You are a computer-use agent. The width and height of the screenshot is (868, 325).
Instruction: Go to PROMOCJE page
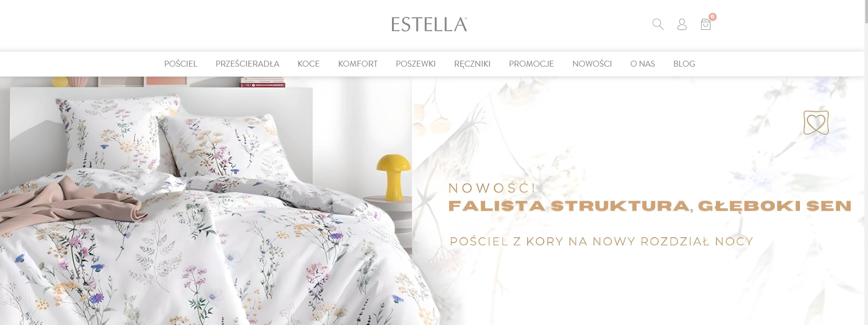click(x=531, y=64)
